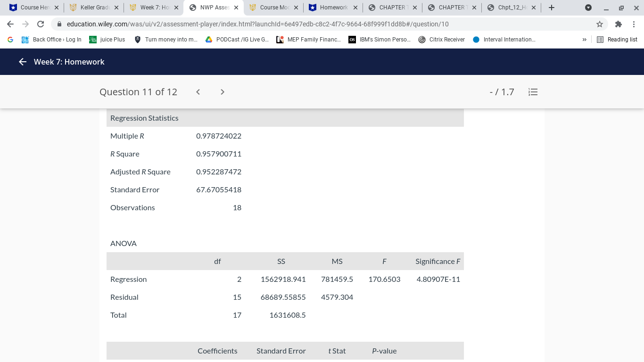Click the ANOVA table label
Image resolution: width=644 pixels, height=362 pixels.
(x=124, y=243)
